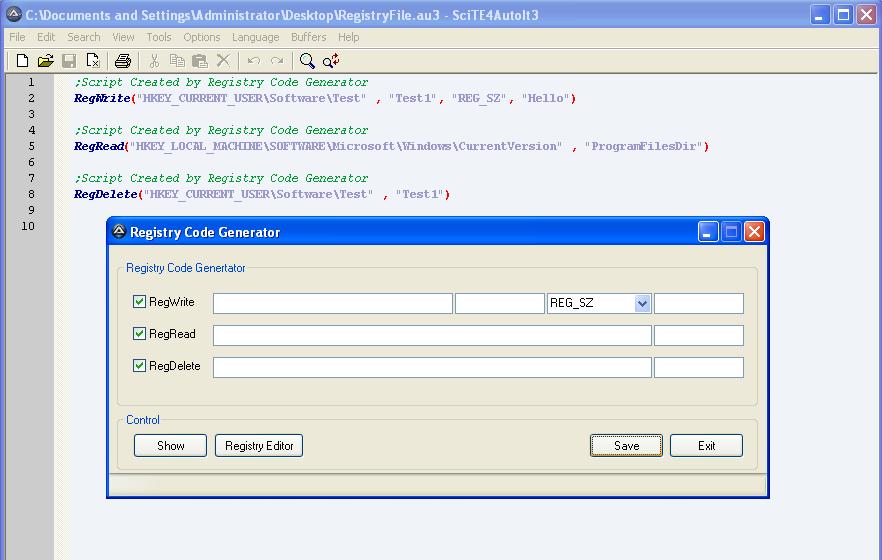This screenshot has height=560, width=882.
Task: Click the RegWrite value data field
Action: 699,304
